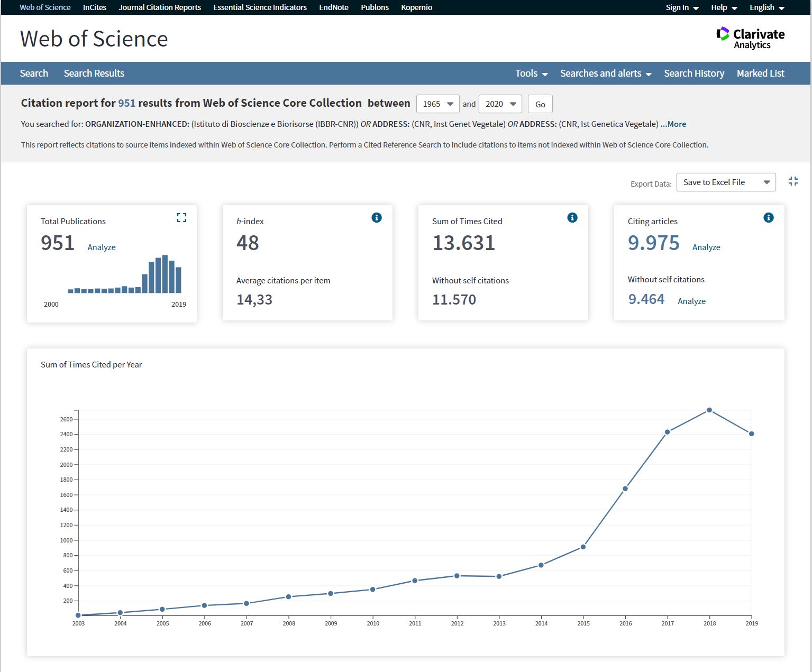
Task: Open the end year 2020 dropdown
Action: (500, 104)
